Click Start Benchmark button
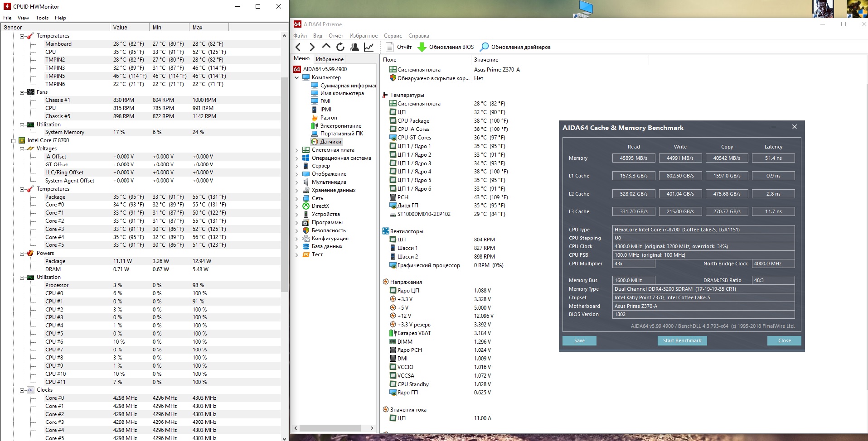This screenshot has width=868, height=441. tap(682, 341)
